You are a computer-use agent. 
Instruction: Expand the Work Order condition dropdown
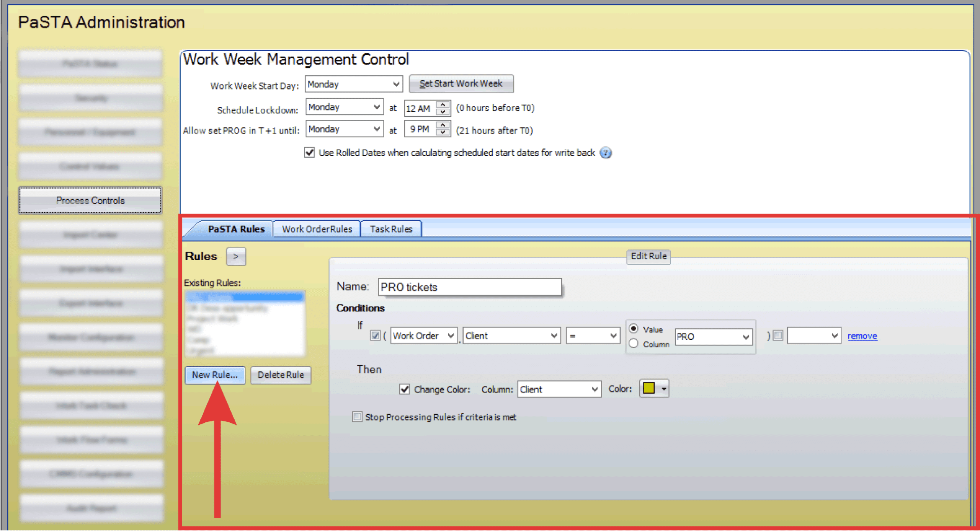point(451,336)
